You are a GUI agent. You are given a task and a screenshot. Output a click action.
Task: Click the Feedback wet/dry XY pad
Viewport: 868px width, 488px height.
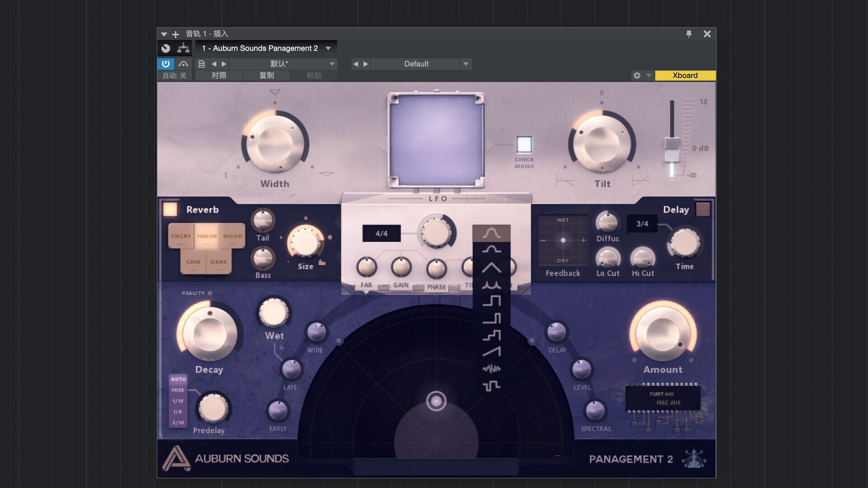click(563, 240)
